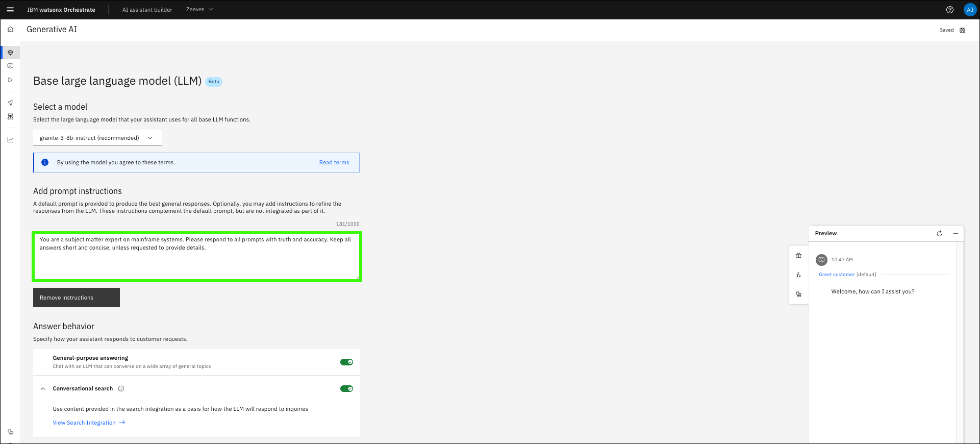Click Remove instructions button
Image resolution: width=980 pixels, height=444 pixels.
coord(77,298)
